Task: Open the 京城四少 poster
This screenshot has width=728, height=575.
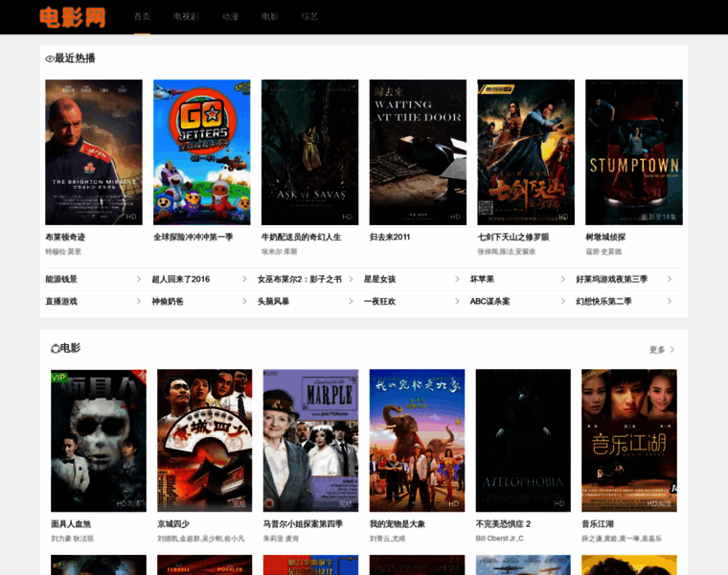Action: click(205, 441)
